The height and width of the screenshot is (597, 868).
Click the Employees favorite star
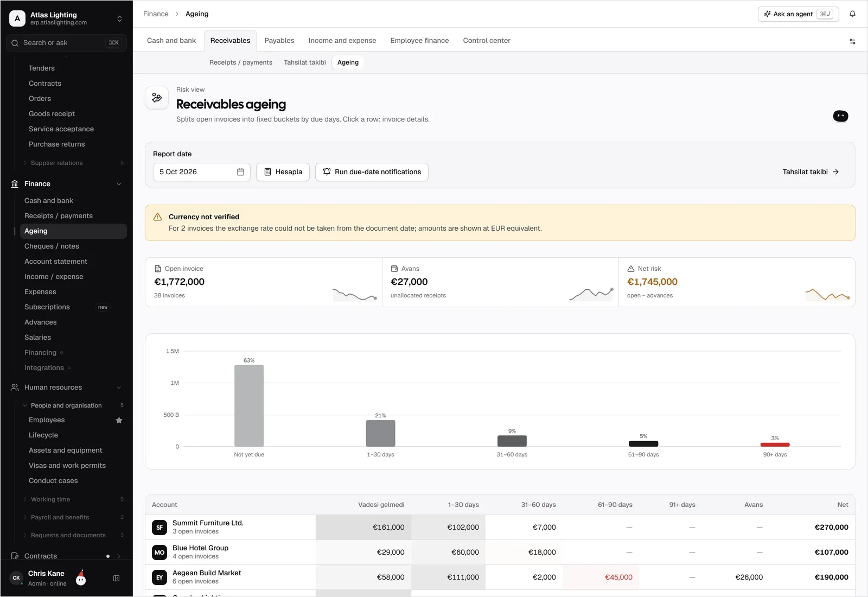119,420
